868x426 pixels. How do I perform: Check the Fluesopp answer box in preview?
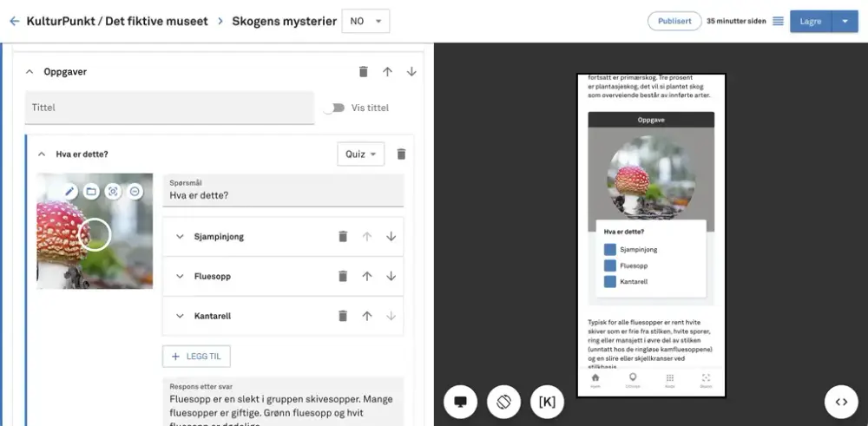[610, 265]
